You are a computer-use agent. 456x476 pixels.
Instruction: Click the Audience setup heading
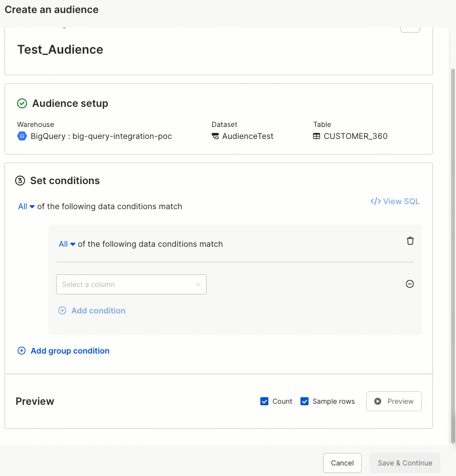click(x=70, y=103)
